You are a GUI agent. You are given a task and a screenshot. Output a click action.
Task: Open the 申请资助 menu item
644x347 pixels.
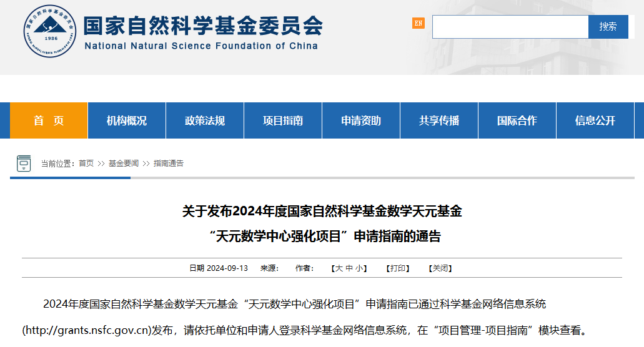pyautogui.click(x=361, y=120)
